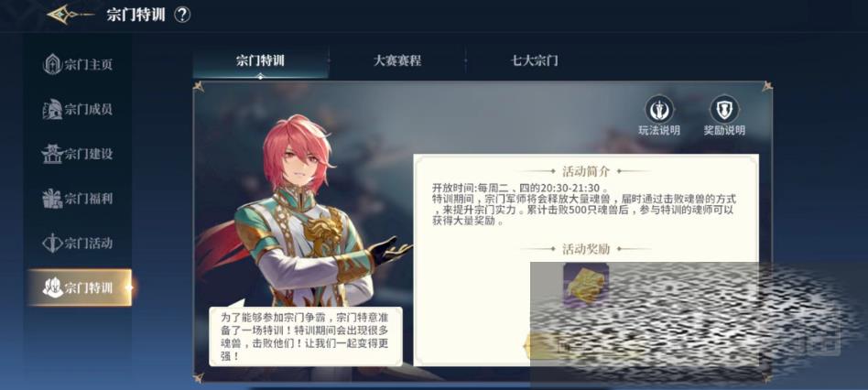Open the top 宗门特训 tab
The width and height of the screenshot is (868, 390).
click(260, 60)
